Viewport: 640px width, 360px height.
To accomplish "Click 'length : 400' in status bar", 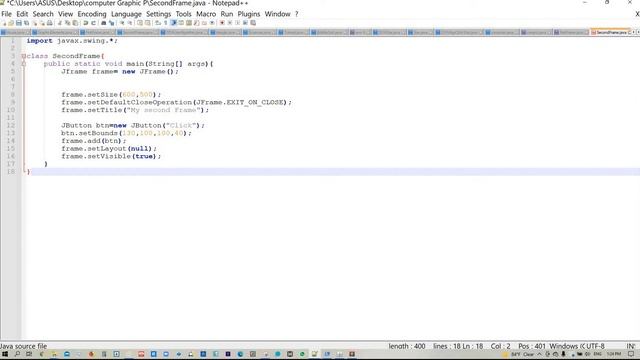I will point(407,346).
